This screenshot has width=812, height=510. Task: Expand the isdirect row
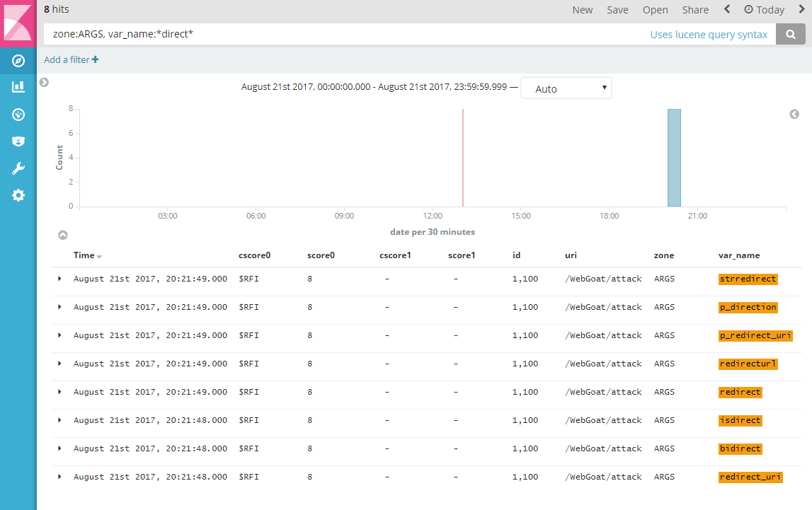[x=59, y=420]
